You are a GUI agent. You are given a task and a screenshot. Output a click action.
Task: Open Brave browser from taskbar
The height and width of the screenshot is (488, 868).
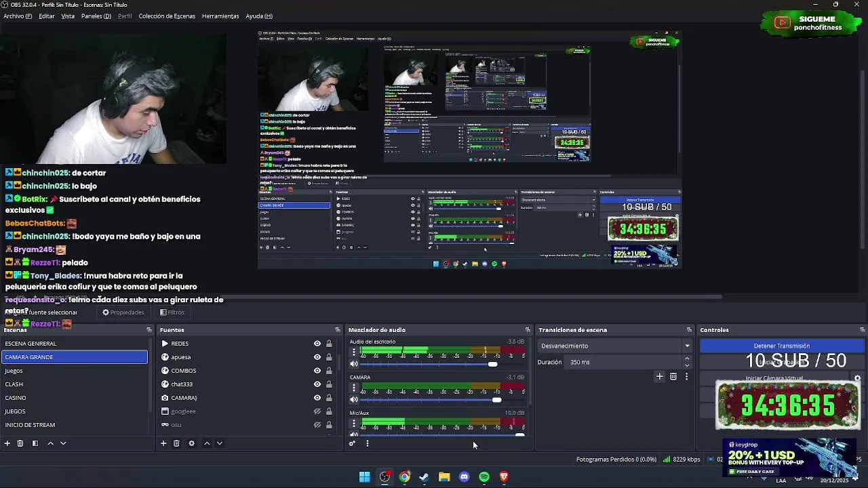click(x=504, y=477)
